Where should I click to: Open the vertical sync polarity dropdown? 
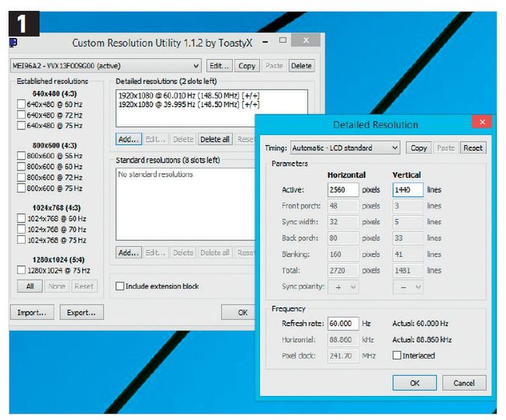point(407,286)
